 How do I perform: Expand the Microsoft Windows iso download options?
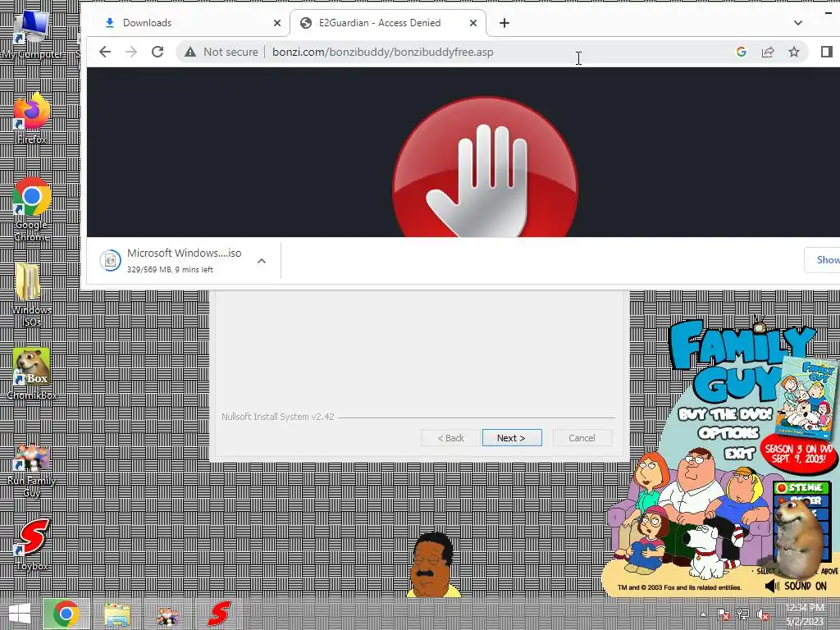coord(262,261)
